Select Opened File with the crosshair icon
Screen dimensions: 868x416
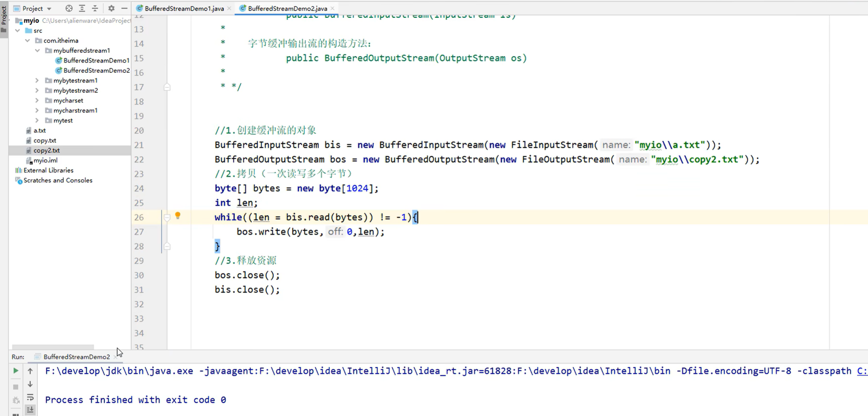pos(69,8)
